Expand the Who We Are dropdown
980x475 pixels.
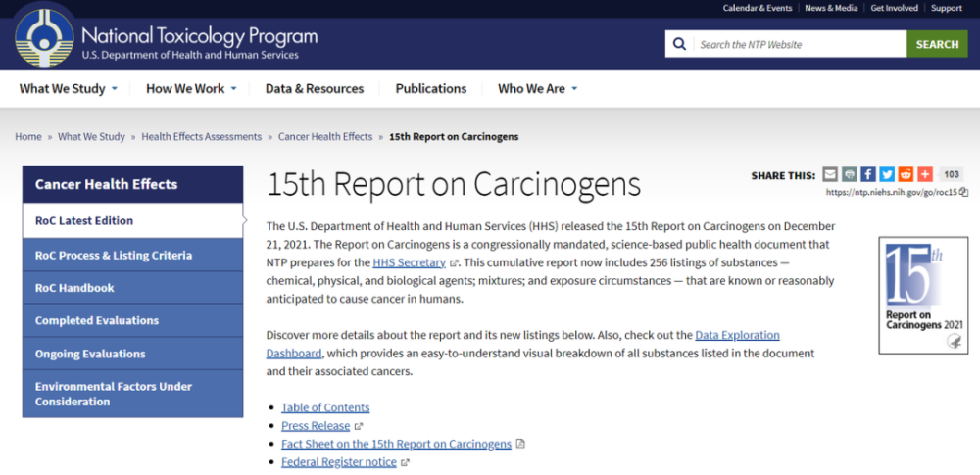[537, 89]
